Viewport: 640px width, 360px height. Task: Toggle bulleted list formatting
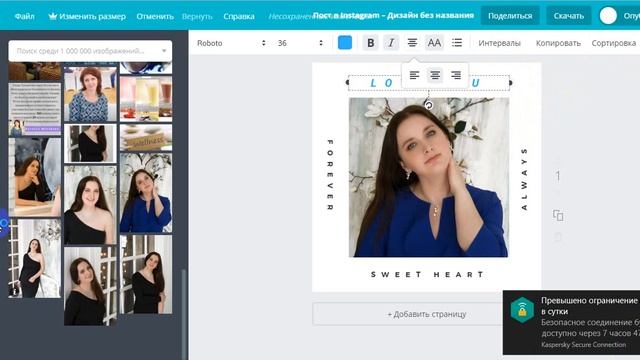click(x=457, y=42)
